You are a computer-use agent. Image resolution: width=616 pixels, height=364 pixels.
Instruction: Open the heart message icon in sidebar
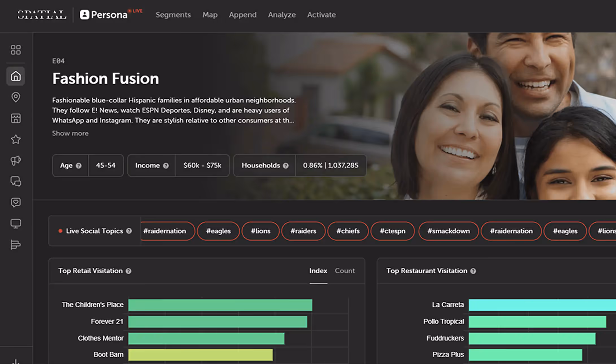[16, 203]
